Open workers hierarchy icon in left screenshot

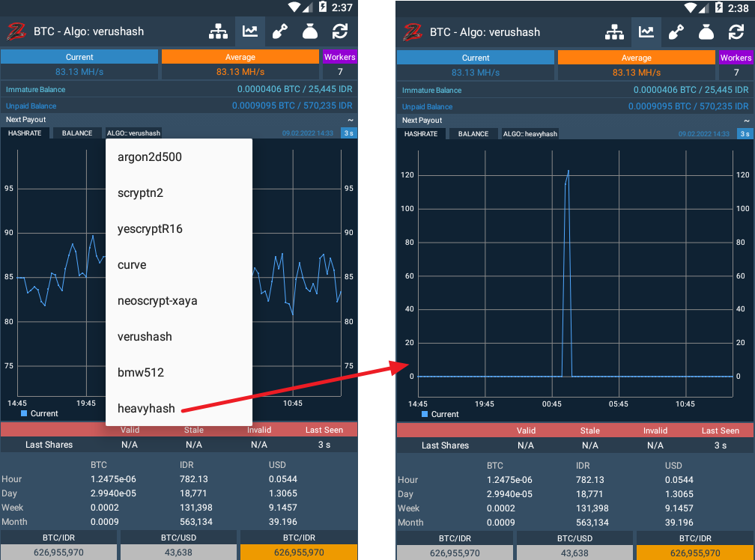(x=218, y=31)
